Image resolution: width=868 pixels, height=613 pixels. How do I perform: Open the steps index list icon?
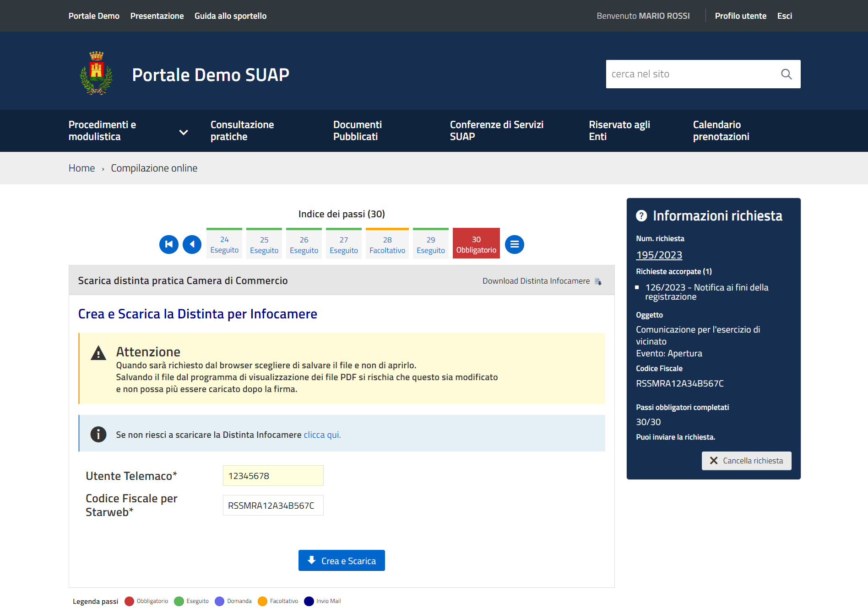[514, 244]
